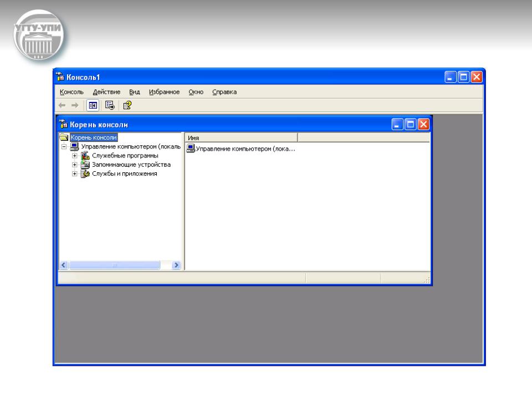Close the Корень консоли child window
Image resolution: width=532 pixels, height=399 pixels.
[423, 124]
